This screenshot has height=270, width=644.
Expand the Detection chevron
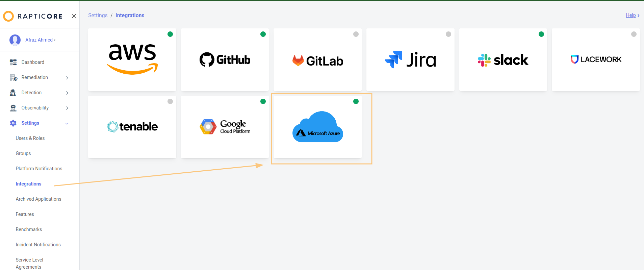[x=67, y=93]
